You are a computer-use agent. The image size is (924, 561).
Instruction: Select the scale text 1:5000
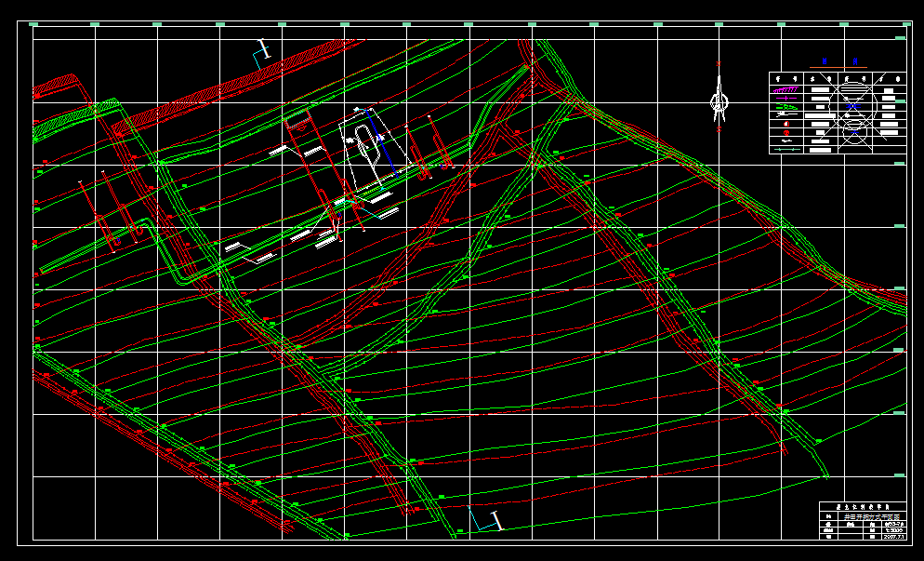[x=894, y=530]
